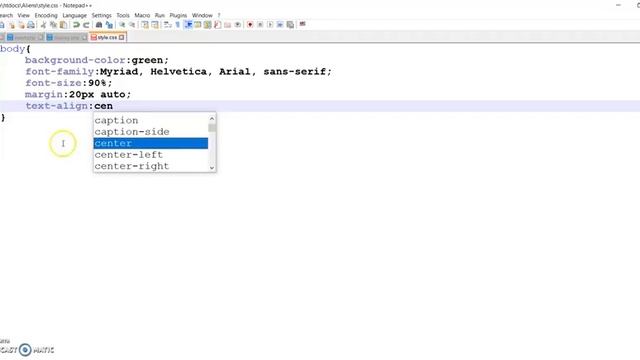The image size is (640, 360).
Task: Click Run Macro Multiple Times icon
Action: click(280, 25)
